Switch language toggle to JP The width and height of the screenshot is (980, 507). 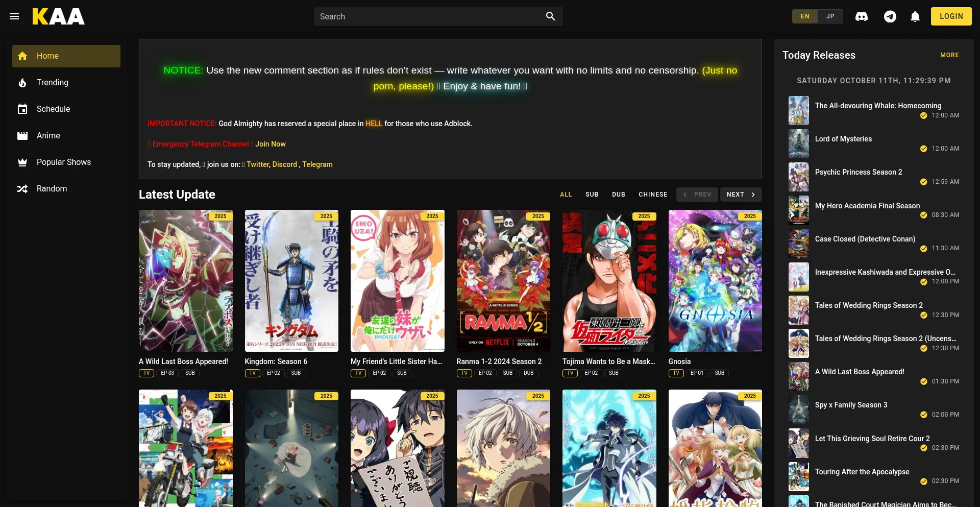coord(830,16)
